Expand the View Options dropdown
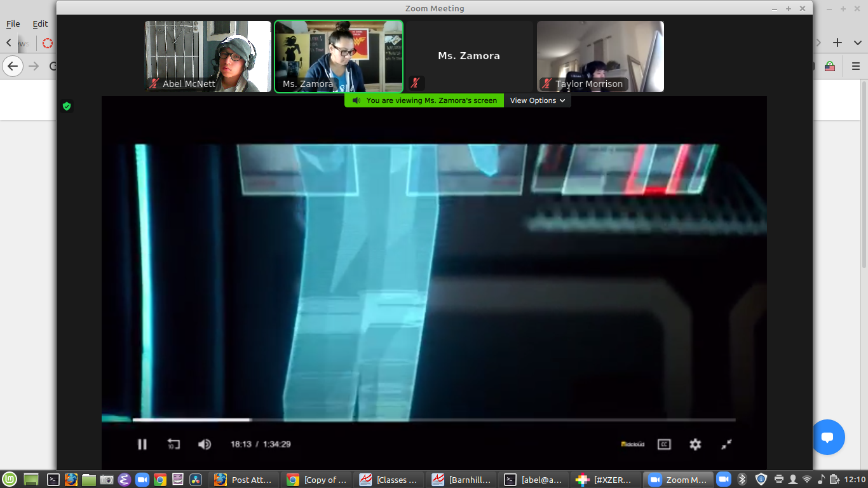This screenshot has width=868, height=488. click(x=538, y=100)
